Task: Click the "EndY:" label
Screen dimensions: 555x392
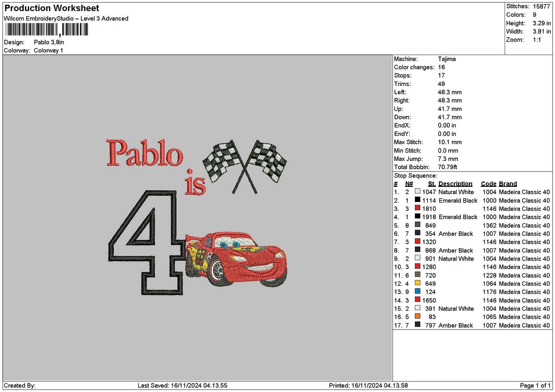Action: pos(402,134)
